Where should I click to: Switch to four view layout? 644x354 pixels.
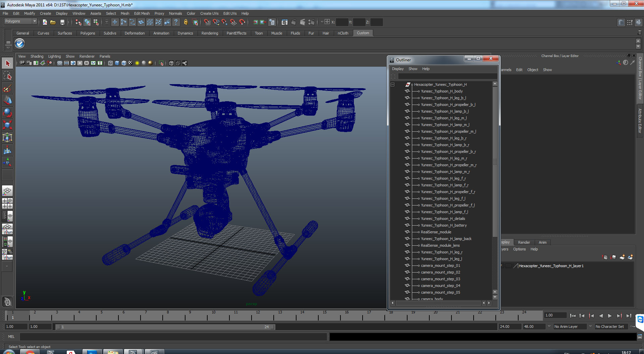pos(7,203)
